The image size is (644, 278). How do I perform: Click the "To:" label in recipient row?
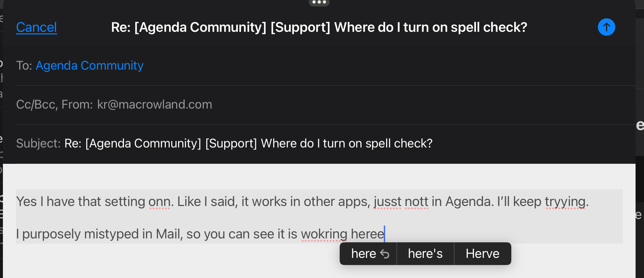[24, 66]
